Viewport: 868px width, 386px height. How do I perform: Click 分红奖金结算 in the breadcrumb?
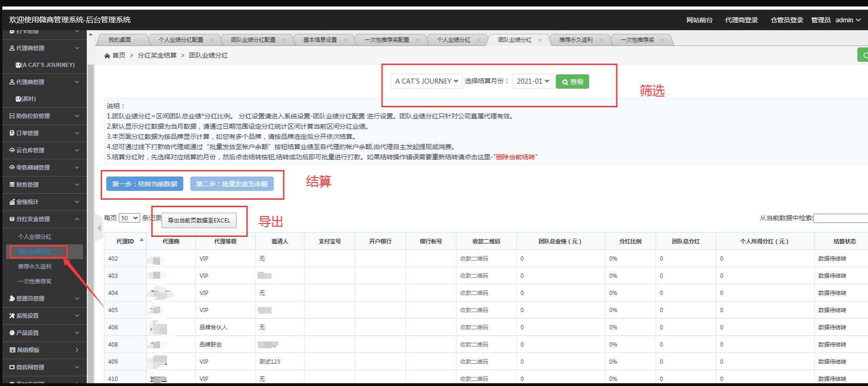(157, 55)
